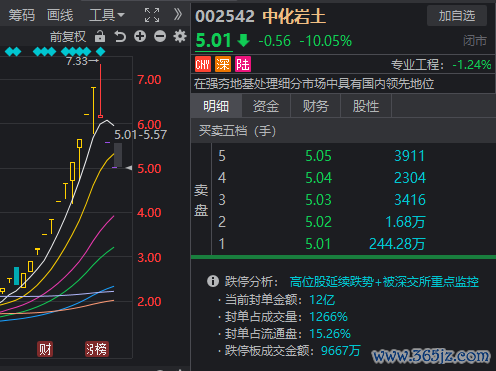The width and height of the screenshot is (496, 371).
Task: Expand more tools with double chevron
Action: click(178, 14)
